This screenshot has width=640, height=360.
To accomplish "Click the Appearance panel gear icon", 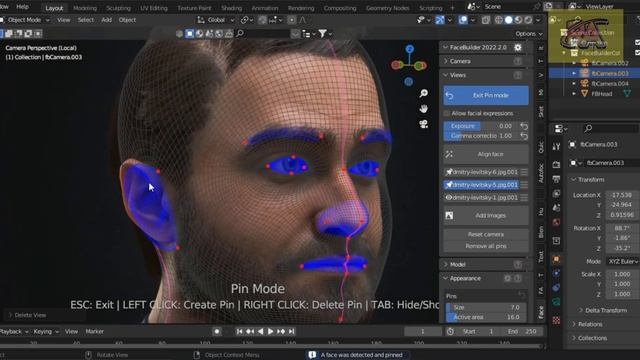I will click(507, 278).
